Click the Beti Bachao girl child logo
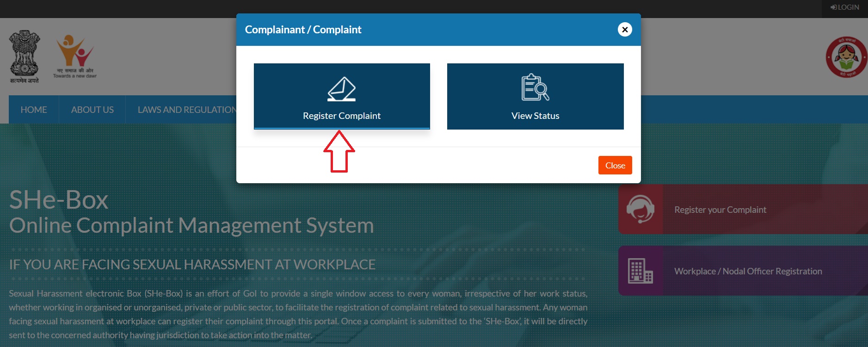 [846, 57]
